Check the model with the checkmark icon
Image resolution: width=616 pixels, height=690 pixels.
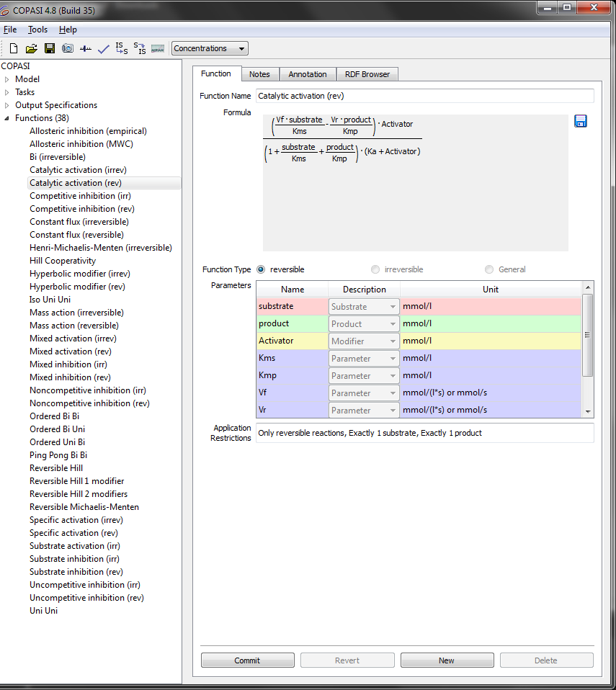(104, 49)
